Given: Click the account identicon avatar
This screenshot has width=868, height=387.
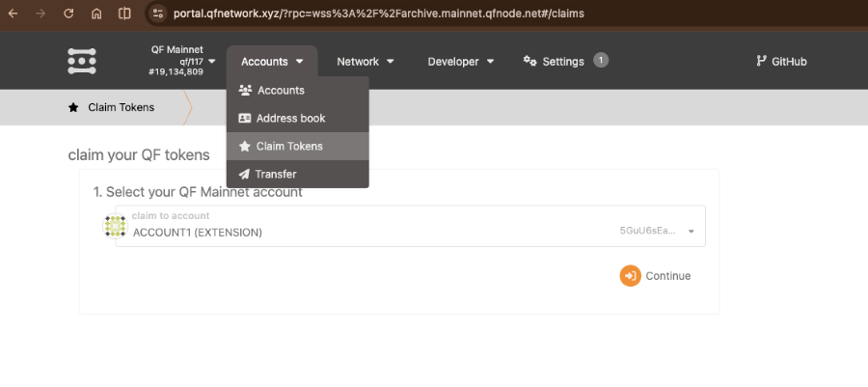Looking at the screenshot, I should click(x=116, y=227).
